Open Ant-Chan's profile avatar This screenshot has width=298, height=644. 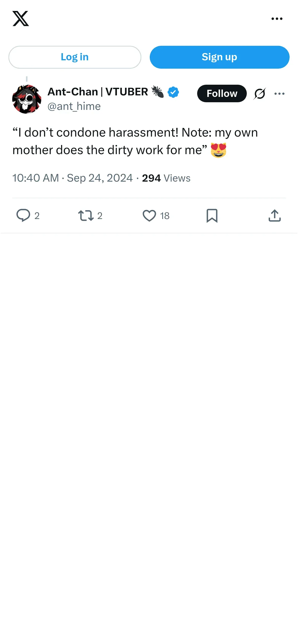click(x=27, y=99)
